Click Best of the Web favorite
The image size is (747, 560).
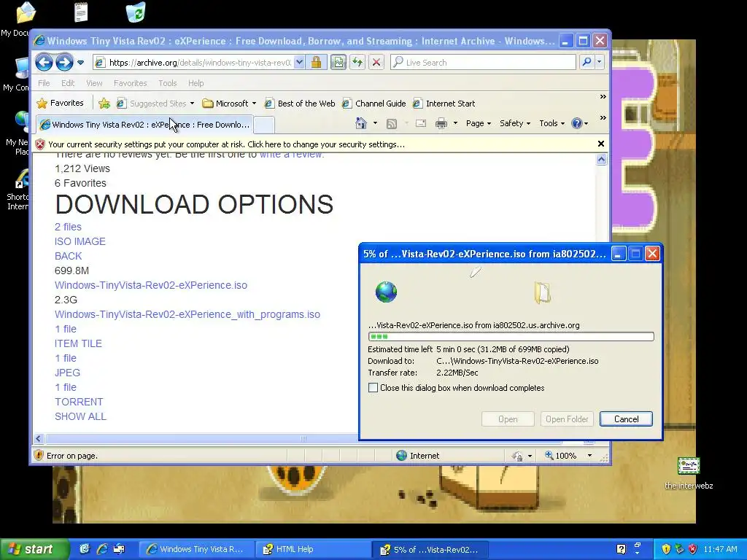300,104
